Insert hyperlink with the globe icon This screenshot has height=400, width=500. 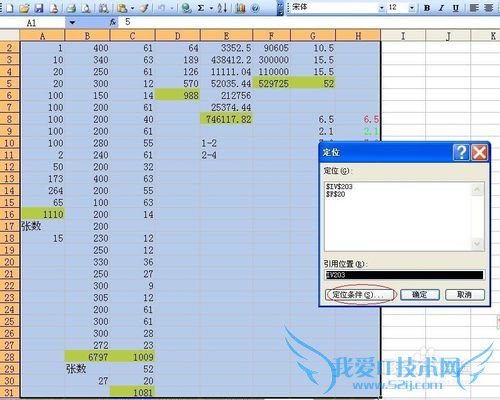pyautogui.click(x=186, y=8)
